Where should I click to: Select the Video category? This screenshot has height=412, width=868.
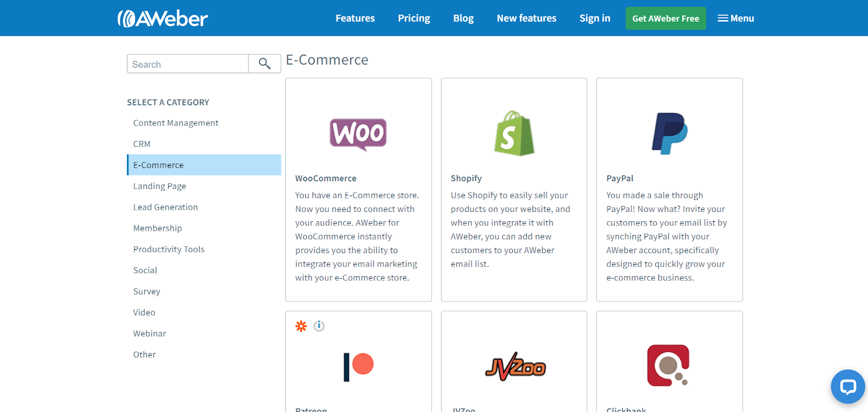[144, 312]
